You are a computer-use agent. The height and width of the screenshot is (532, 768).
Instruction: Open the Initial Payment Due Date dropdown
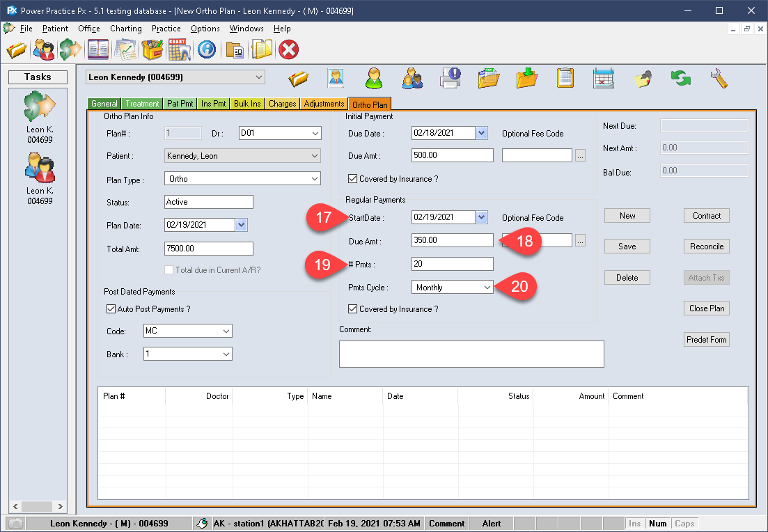(x=481, y=133)
